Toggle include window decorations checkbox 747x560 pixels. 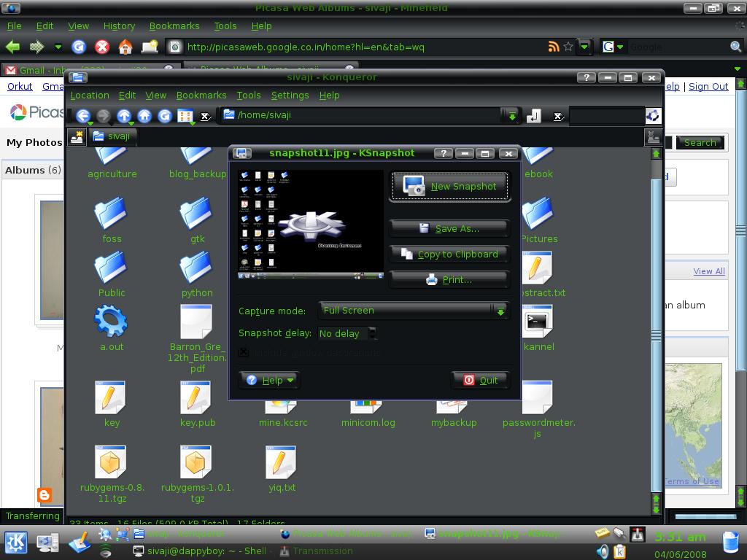244,353
